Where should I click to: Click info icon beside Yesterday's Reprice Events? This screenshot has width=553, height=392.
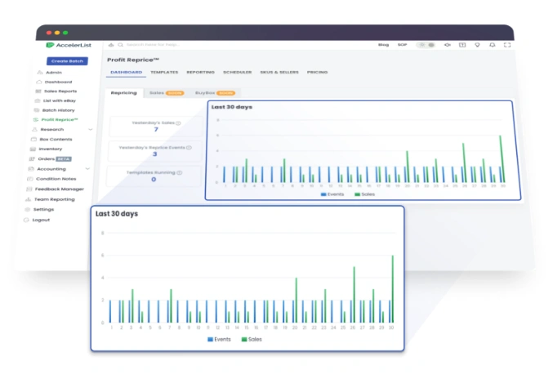[189, 148]
